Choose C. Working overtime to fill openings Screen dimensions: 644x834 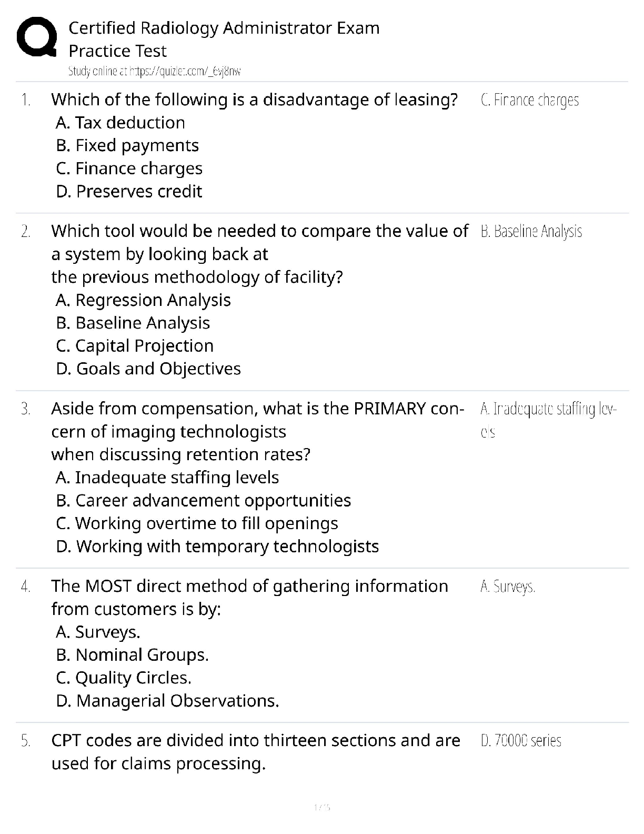click(x=197, y=523)
